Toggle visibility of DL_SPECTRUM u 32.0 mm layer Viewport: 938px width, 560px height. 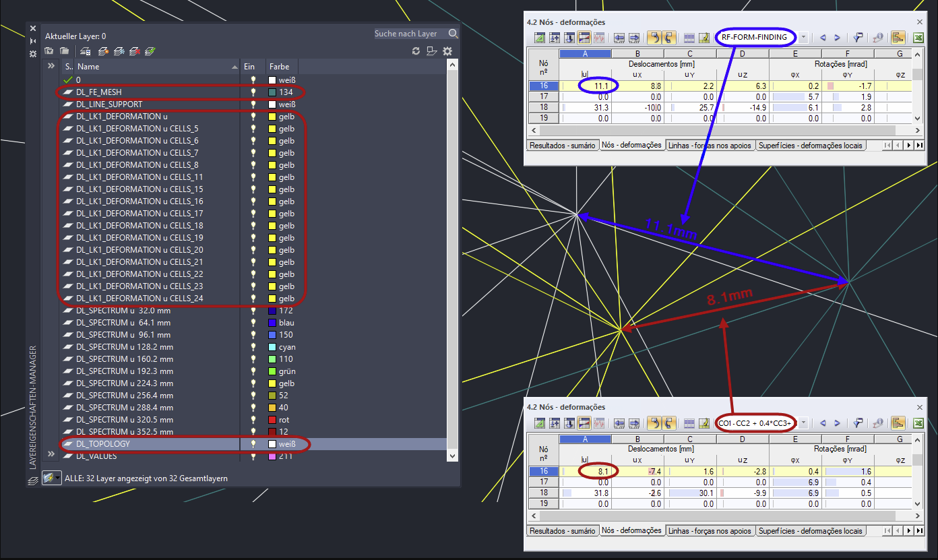point(253,311)
